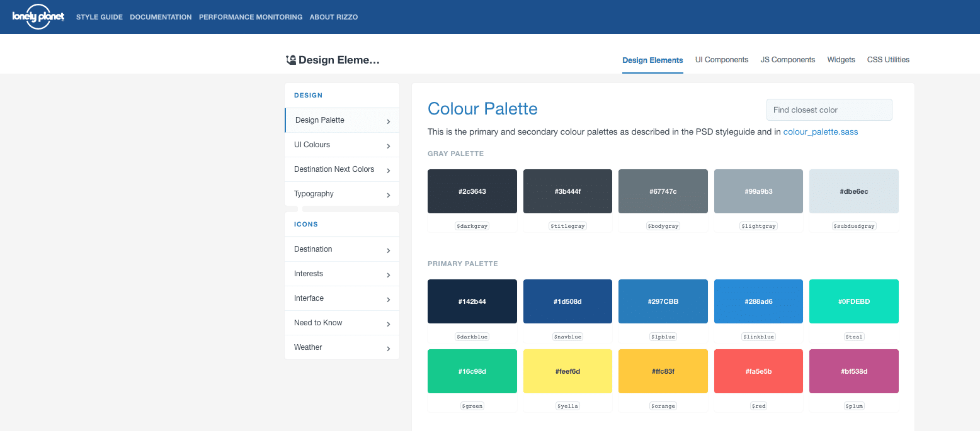This screenshot has height=431, width=980.
Task: Open the Need to Know icons section
Action: (x=342, y=323)
